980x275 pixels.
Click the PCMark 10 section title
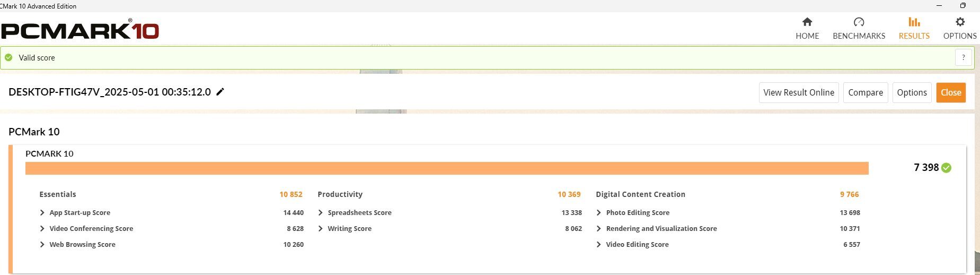[34, 132]
